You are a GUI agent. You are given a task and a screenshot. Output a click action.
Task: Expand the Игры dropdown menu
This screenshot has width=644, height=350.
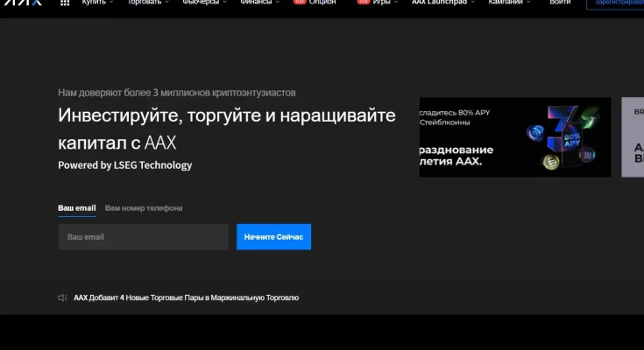point(378,3)
